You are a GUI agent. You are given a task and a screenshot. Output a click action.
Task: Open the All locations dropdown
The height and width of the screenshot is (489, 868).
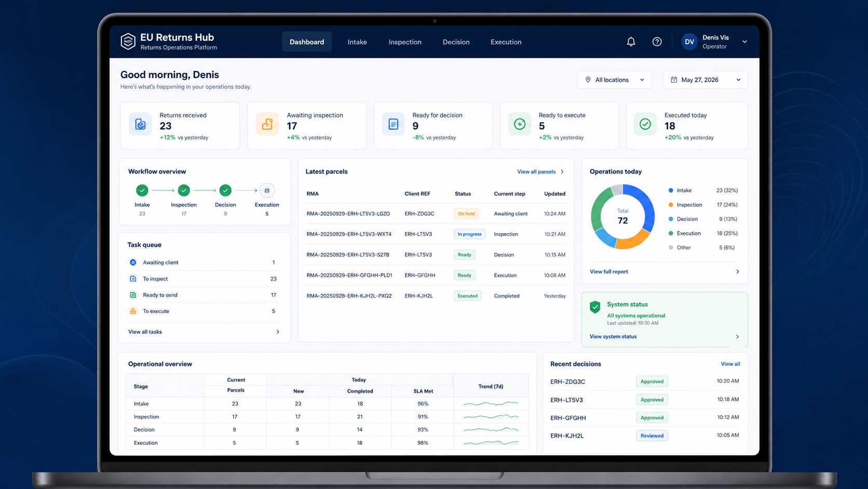615,80
